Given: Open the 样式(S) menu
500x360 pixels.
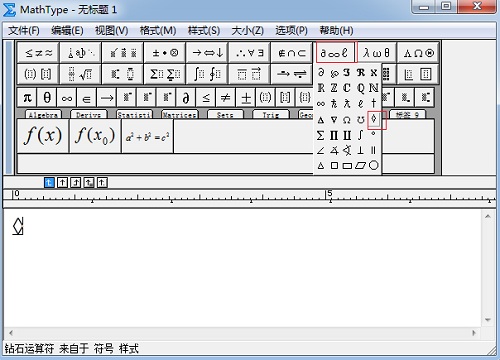Looking at the screenshot, I should pos(204,31).
